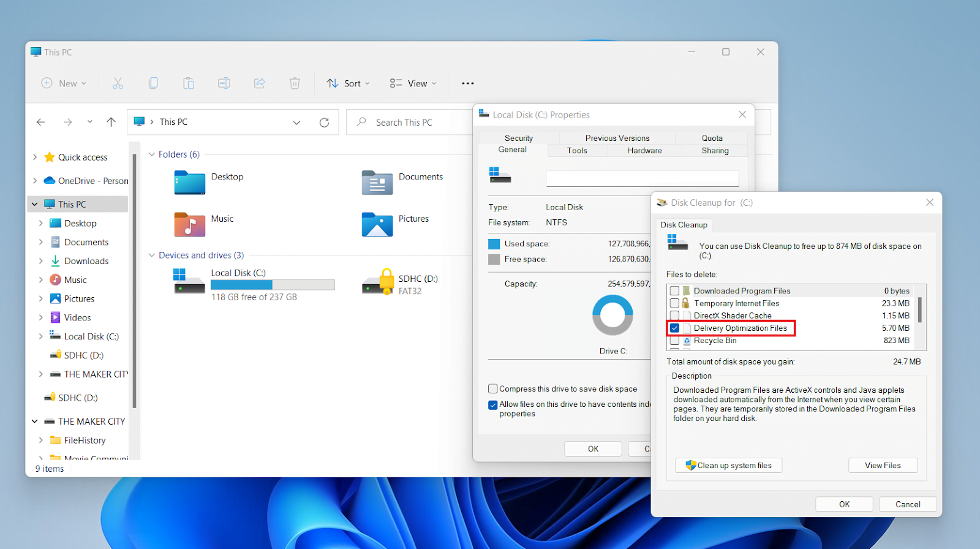Enable Compress this drive to save disk space
The height and width of the screenshot is (549, 980).
point(492,388)
